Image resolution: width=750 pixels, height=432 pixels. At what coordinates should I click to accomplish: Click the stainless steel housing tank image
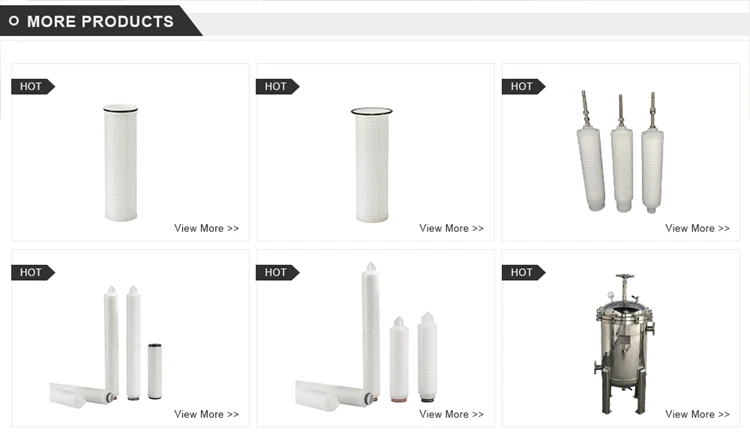click(x=625, y=344)
